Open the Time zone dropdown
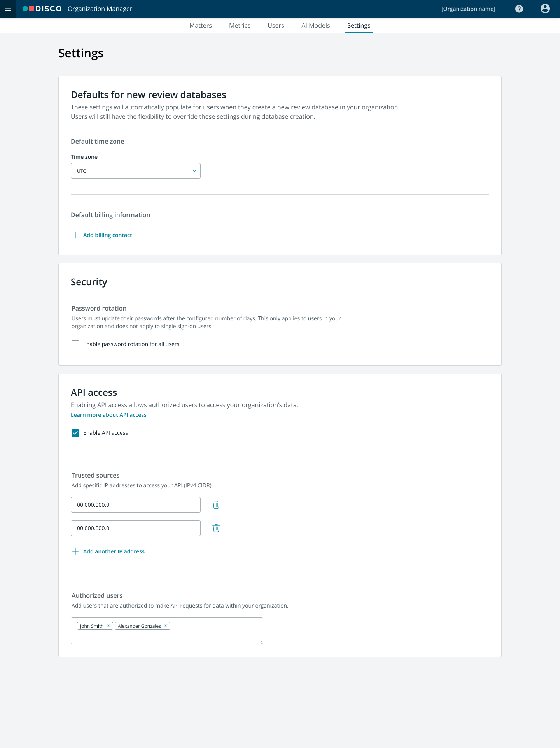The width and height of the screenshot is (560, 748). (136, 171)
